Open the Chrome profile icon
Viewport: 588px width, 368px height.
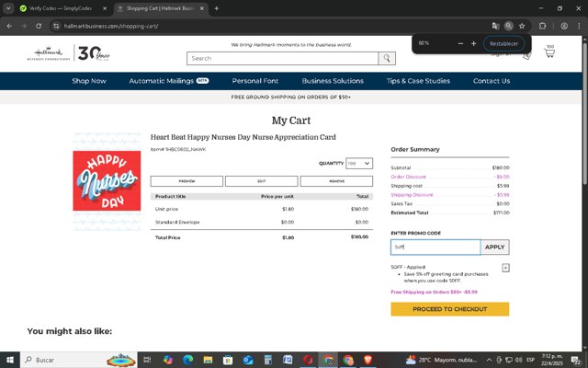[564, 26]
